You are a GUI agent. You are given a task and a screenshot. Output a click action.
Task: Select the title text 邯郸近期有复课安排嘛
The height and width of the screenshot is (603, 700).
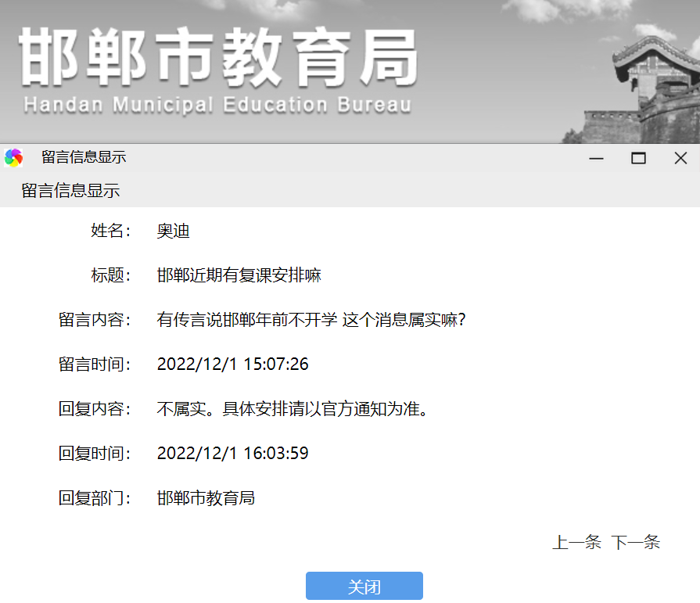pos(239,275)
